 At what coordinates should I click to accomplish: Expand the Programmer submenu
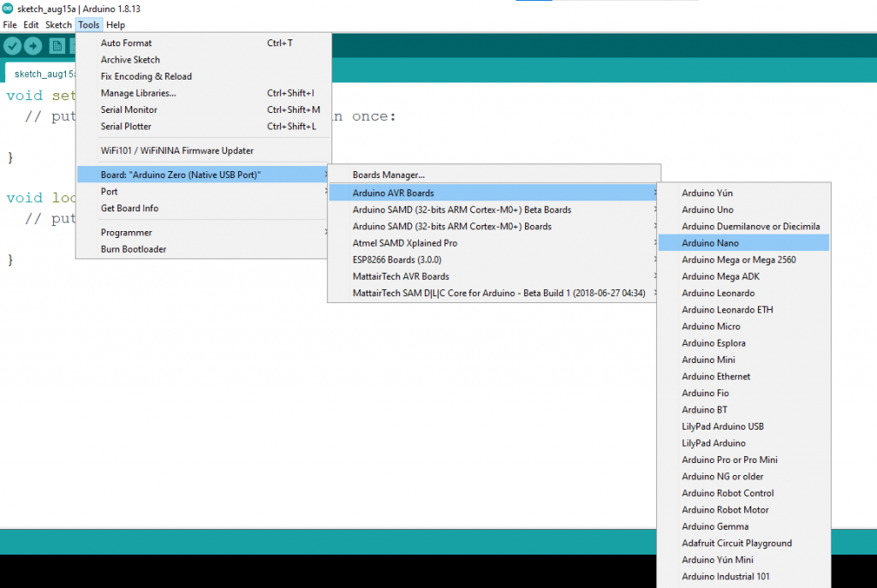(204, 233)
